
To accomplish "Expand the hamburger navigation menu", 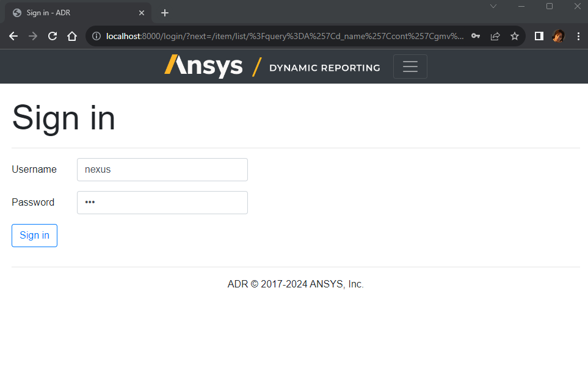I will click(410, 67).
